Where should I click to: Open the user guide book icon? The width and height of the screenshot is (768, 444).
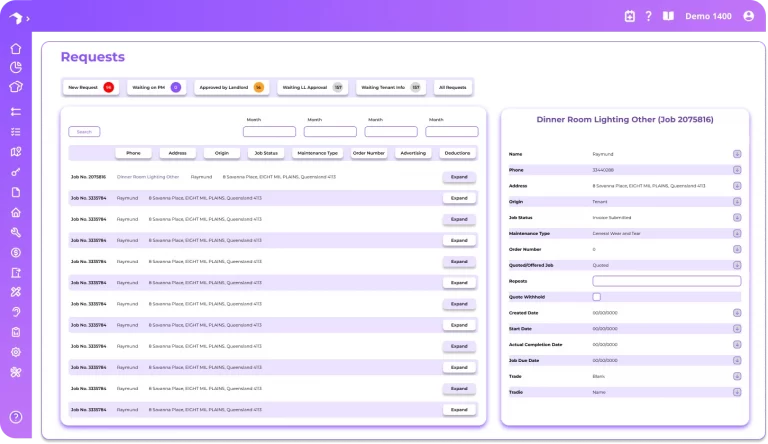tap(668, 16)
